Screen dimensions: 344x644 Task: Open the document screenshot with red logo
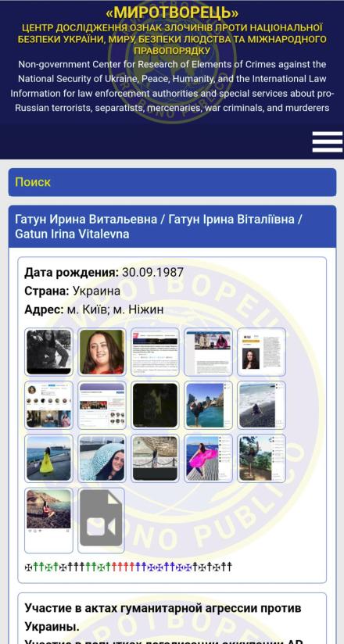pyautogui.click(x=155, y=352)
